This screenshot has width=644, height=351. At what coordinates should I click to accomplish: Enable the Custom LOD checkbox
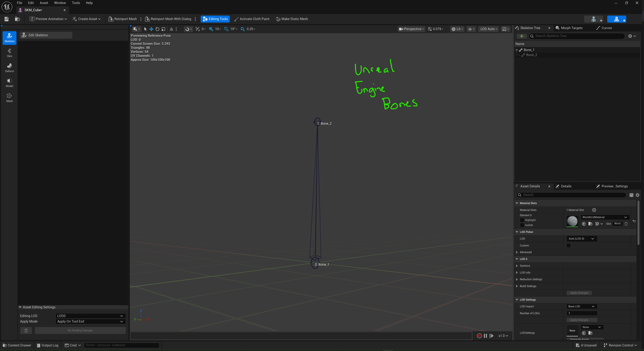[x=569, y=245]
